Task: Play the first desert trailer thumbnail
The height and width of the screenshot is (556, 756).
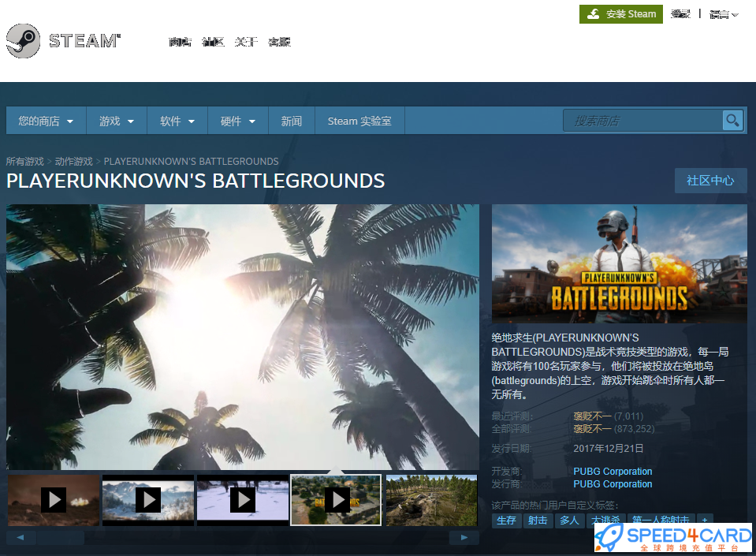Action: coord(54,500)
